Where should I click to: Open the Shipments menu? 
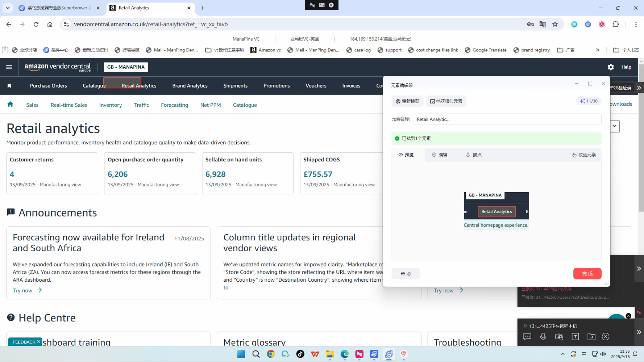(x=236, y=86)
